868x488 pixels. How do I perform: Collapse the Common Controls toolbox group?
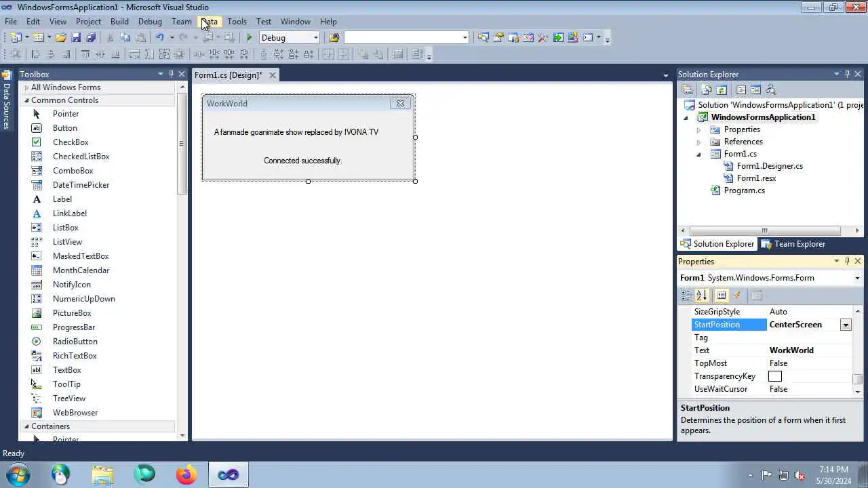(x=27, y=100)
